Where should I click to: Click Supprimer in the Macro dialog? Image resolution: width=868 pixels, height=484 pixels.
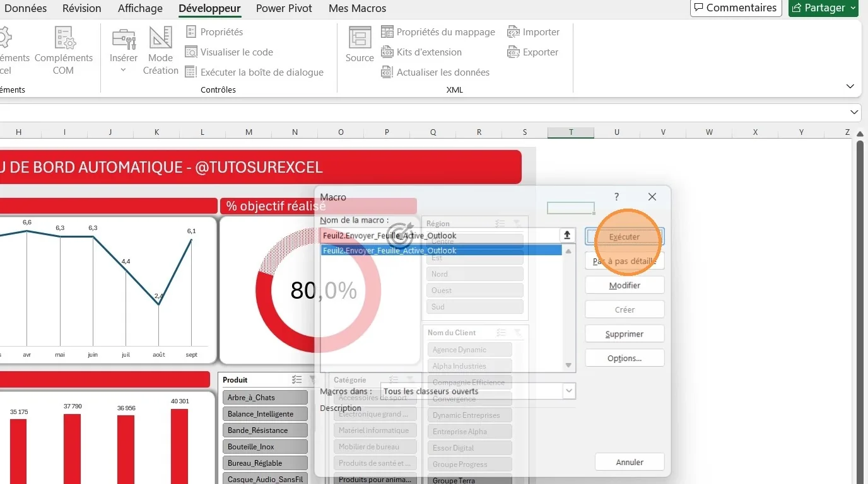(625, 334)
